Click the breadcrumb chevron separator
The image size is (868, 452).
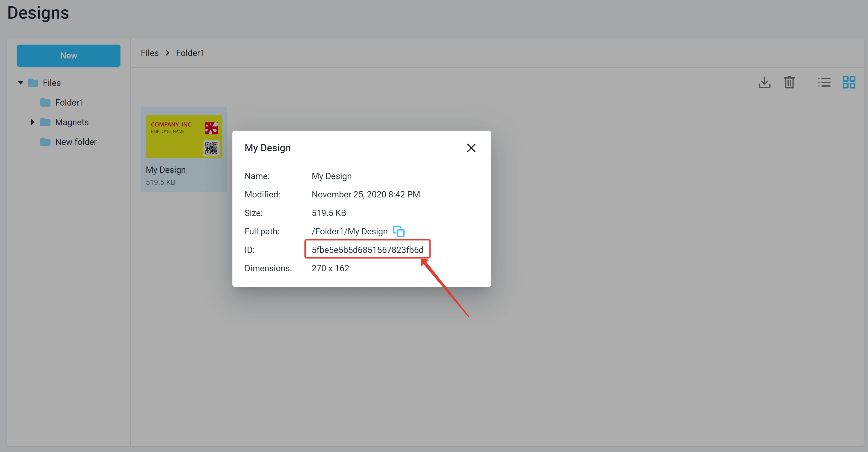tap(167, 53)
